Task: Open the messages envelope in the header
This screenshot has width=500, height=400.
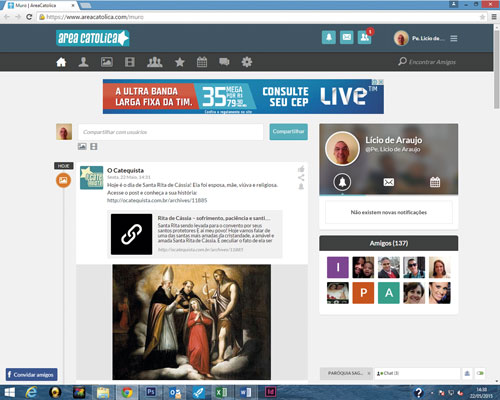Action: 347,37
